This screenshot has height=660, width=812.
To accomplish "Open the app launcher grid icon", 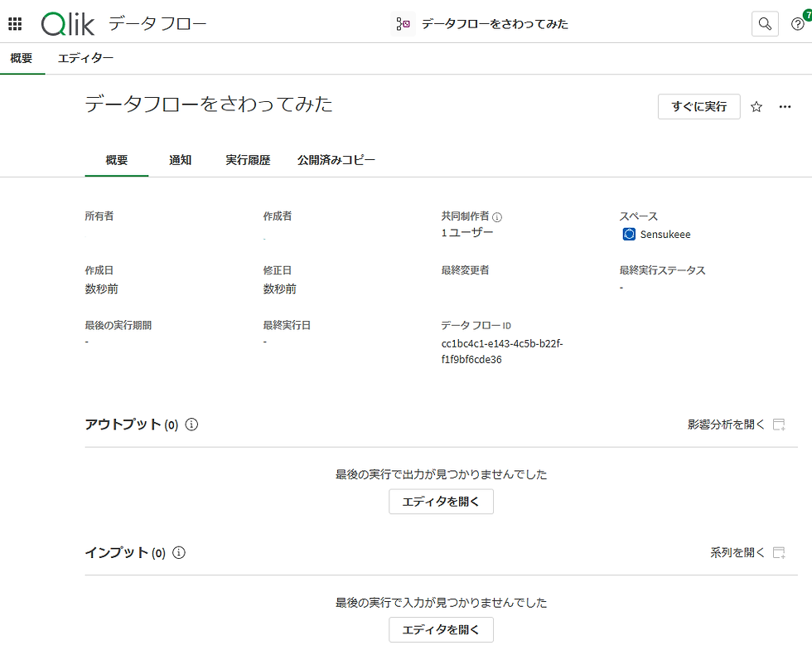I will [15, 24].
